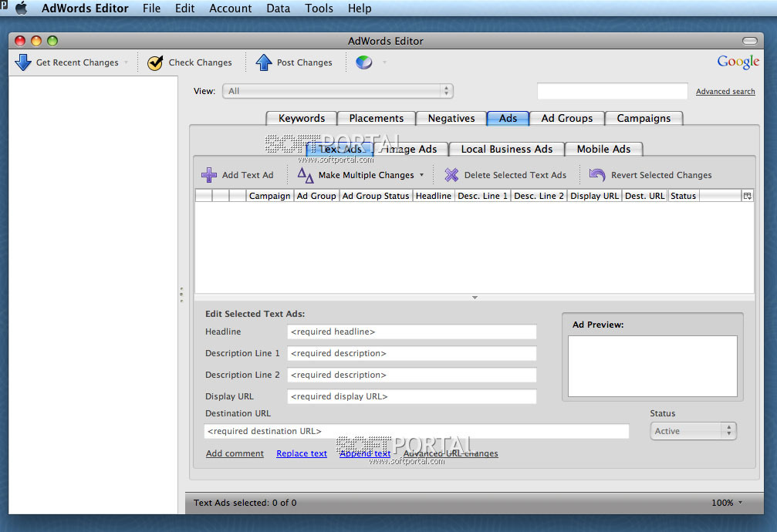
Task: Sort by the Dest. URL column header
Action: [645, 196]
